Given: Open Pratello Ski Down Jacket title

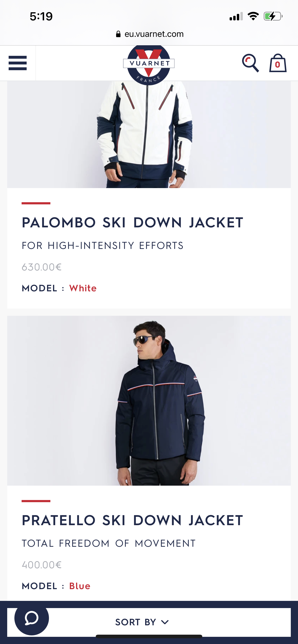Looking at the screenshot, I should pos(132,521).
